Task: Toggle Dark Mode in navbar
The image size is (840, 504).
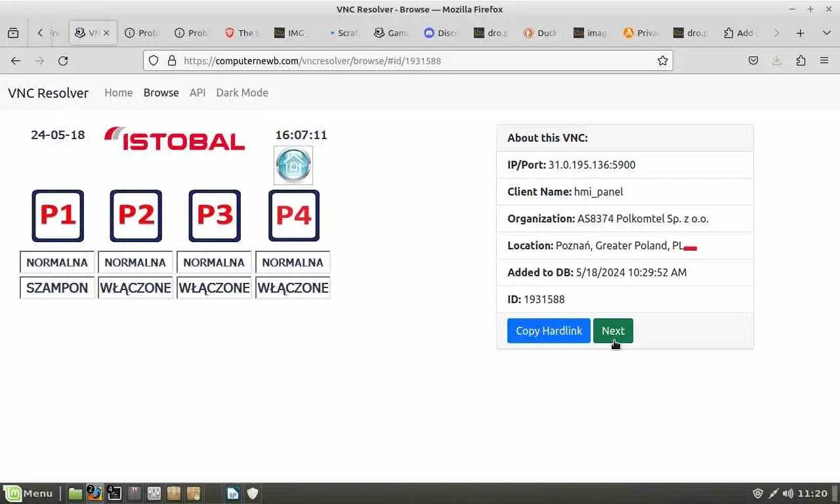Action: click(x=242, y=93)
